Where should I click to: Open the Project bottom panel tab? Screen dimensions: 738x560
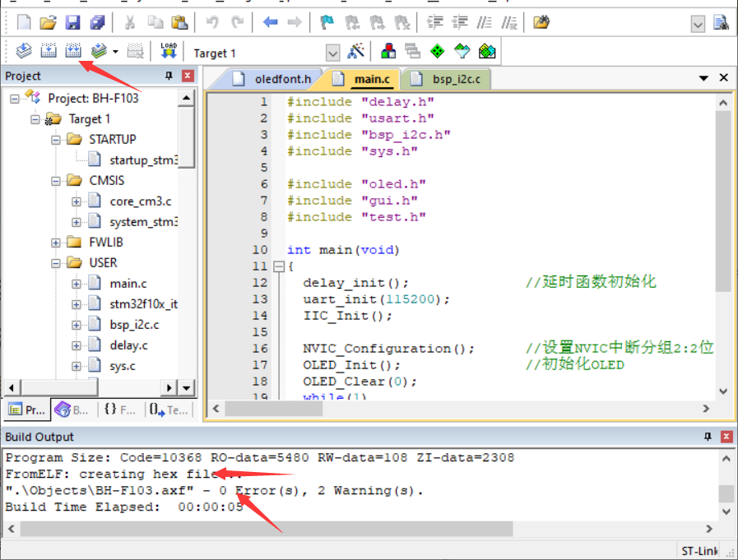click(27, 410)
